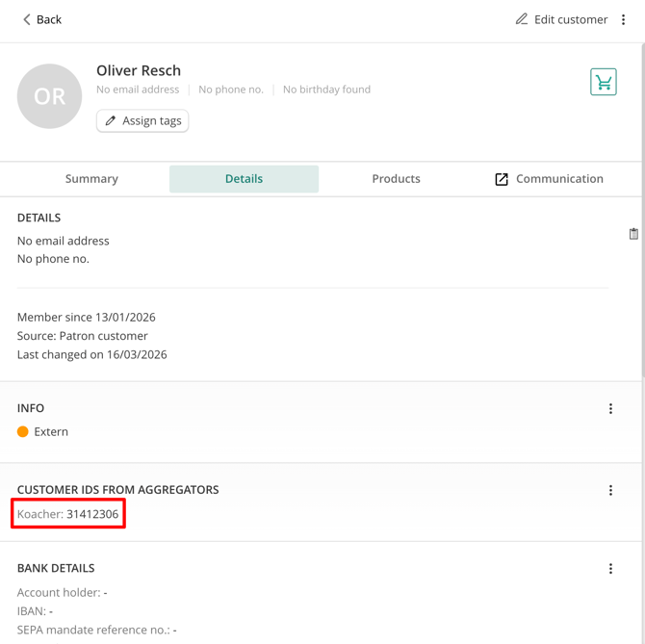Open the Communication tab
This screenshot has width=645, height=644.
549,179
